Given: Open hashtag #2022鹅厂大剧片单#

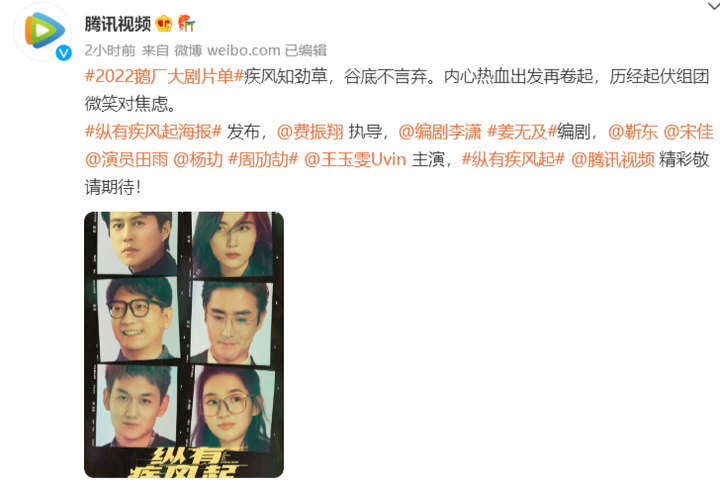Looking at the screenshot, I should [x=164, y=76].
